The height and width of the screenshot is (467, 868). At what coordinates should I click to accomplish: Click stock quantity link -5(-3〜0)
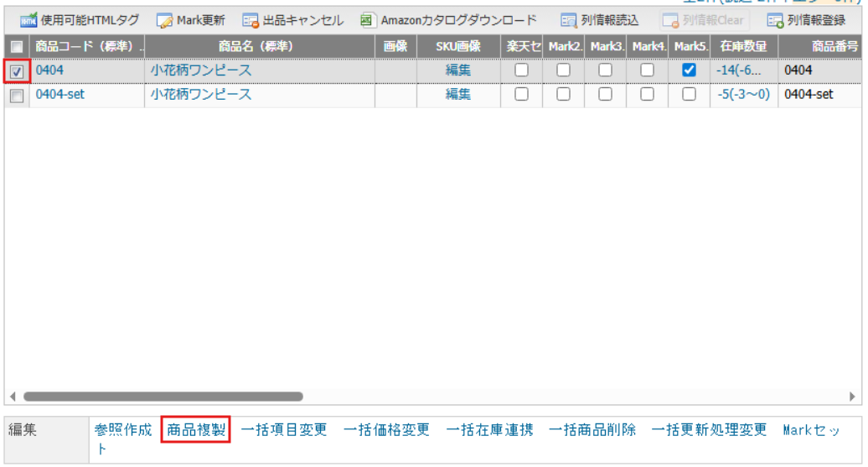coord(743,94)
